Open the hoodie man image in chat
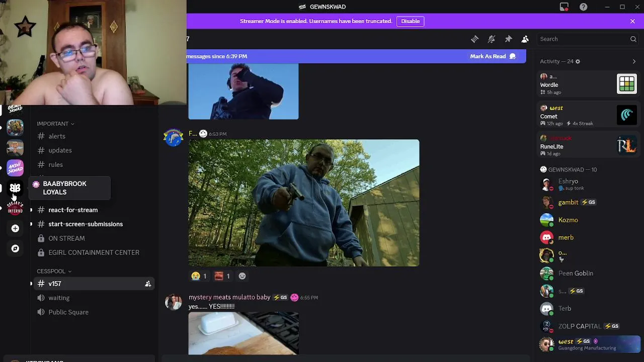 click(303, 203)
